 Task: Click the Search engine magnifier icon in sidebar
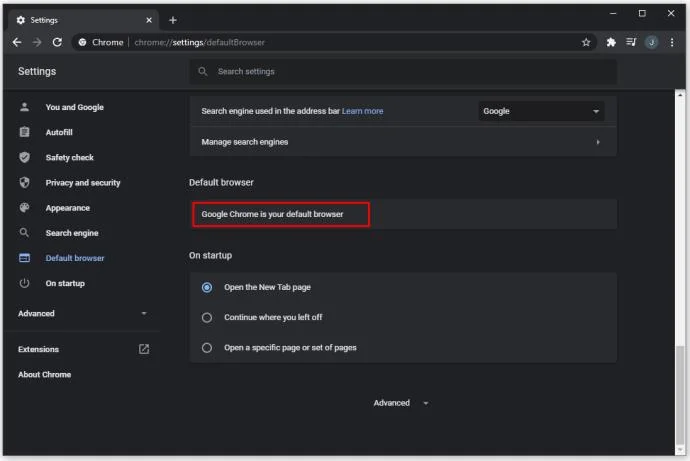[25, 233]
